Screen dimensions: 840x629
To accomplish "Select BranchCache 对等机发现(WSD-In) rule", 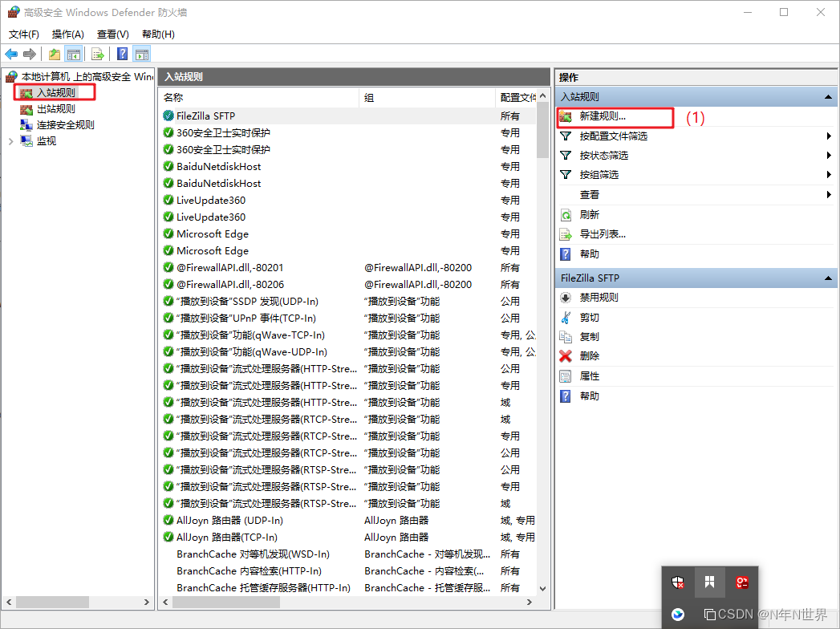I will (348, 554).
